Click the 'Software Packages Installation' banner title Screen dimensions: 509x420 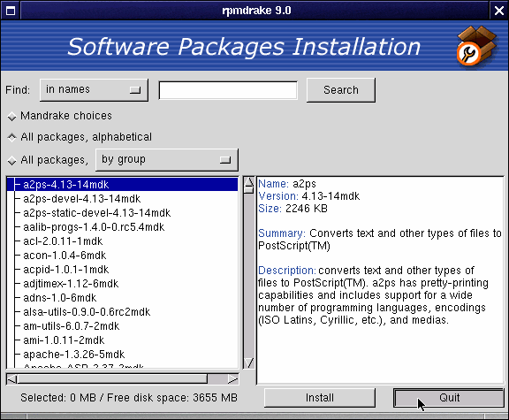tap(244, 47)
